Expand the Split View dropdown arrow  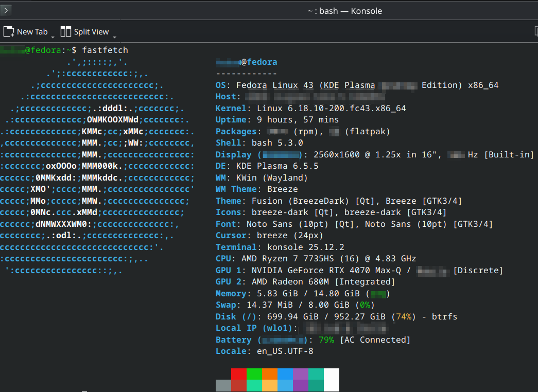[x=114, y=37]
